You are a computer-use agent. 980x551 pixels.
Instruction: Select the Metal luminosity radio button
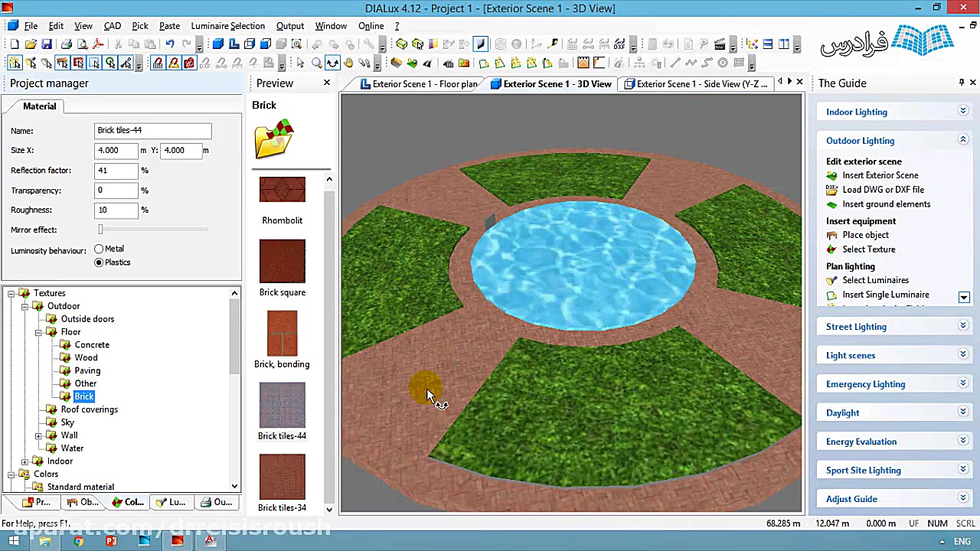(99, 249)
